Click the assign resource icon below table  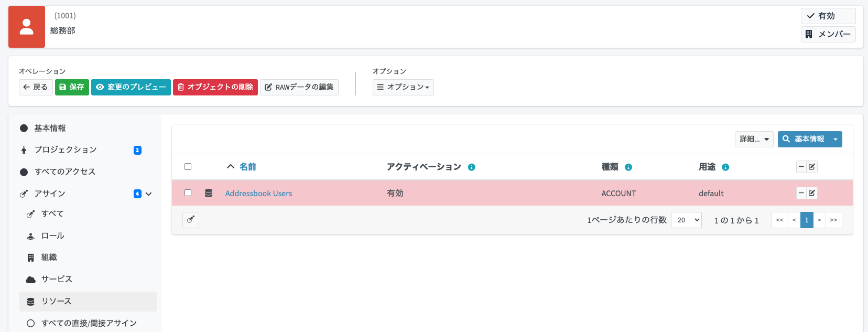(191, 220)
